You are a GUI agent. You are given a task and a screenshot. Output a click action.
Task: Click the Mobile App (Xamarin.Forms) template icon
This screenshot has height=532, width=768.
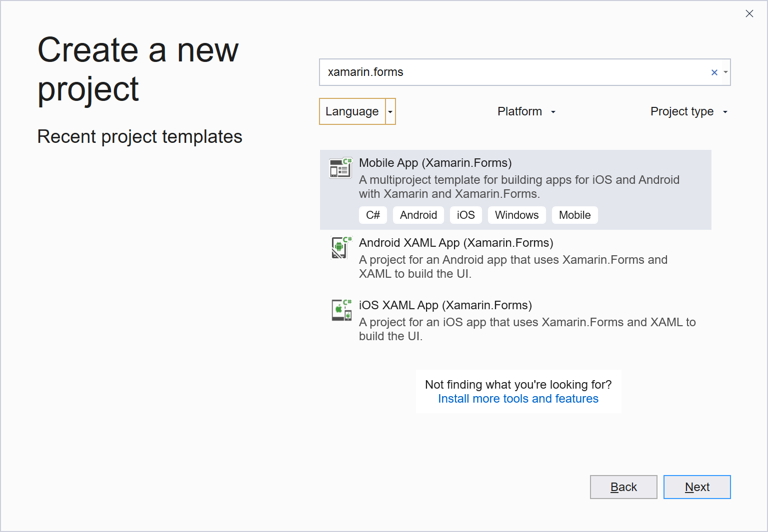pyautogui.click(x=340, y=168)
